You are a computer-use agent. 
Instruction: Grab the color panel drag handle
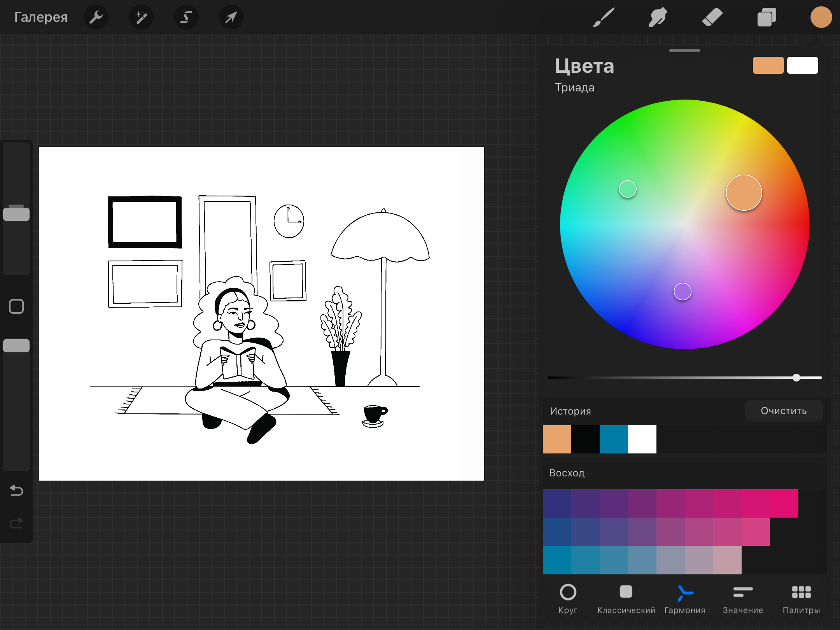pyautogui.click(x=684, y=51)
